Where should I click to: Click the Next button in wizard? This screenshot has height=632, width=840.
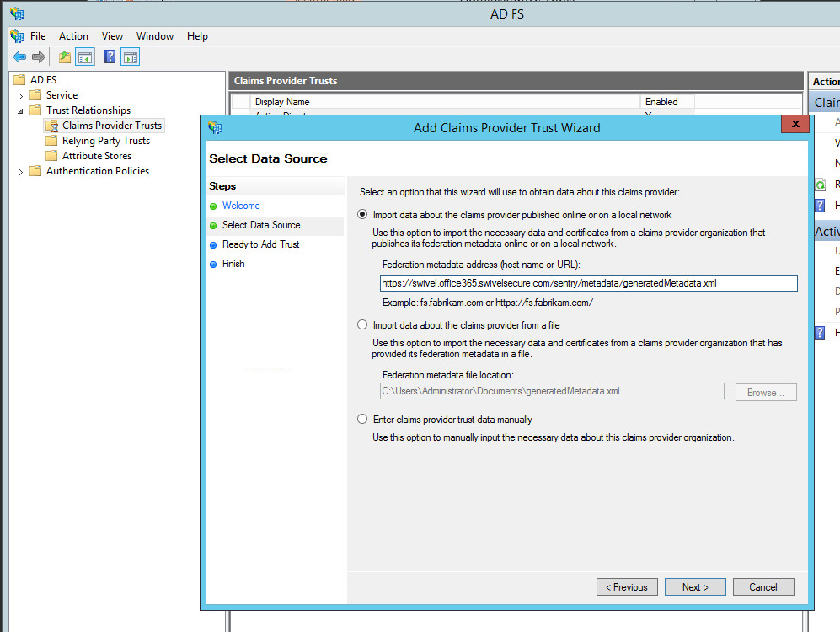[x=695, y=587]
